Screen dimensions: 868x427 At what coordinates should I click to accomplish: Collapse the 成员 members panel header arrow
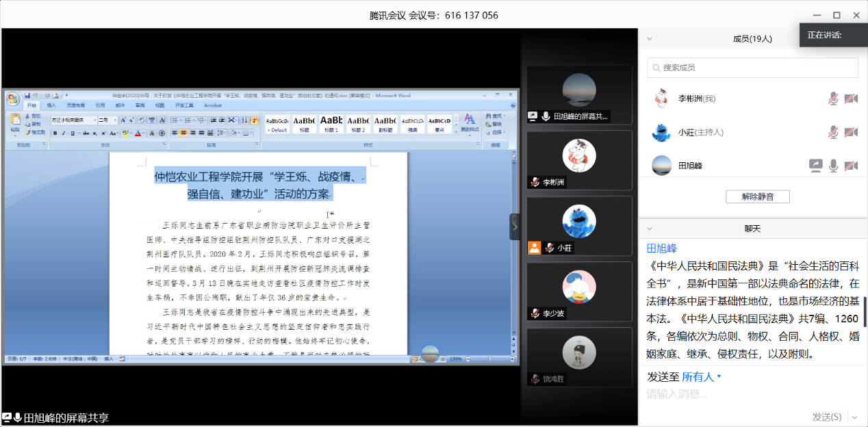(650, 39)
